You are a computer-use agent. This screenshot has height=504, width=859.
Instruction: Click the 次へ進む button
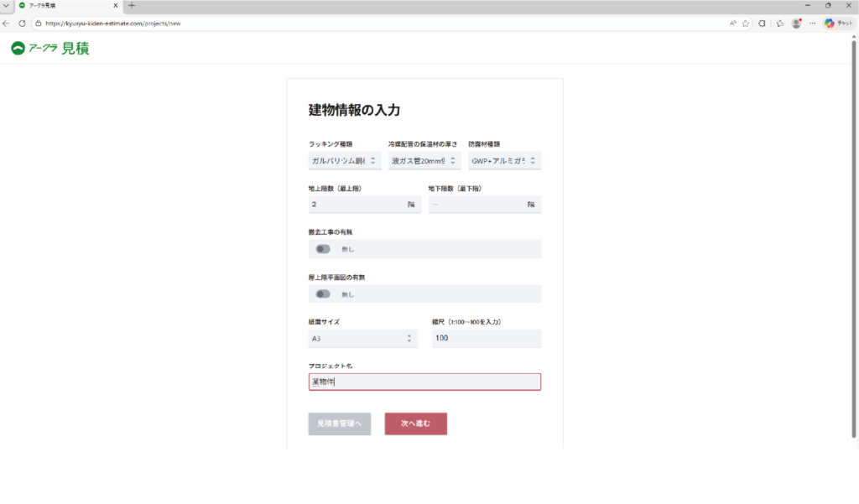[415, 424]
